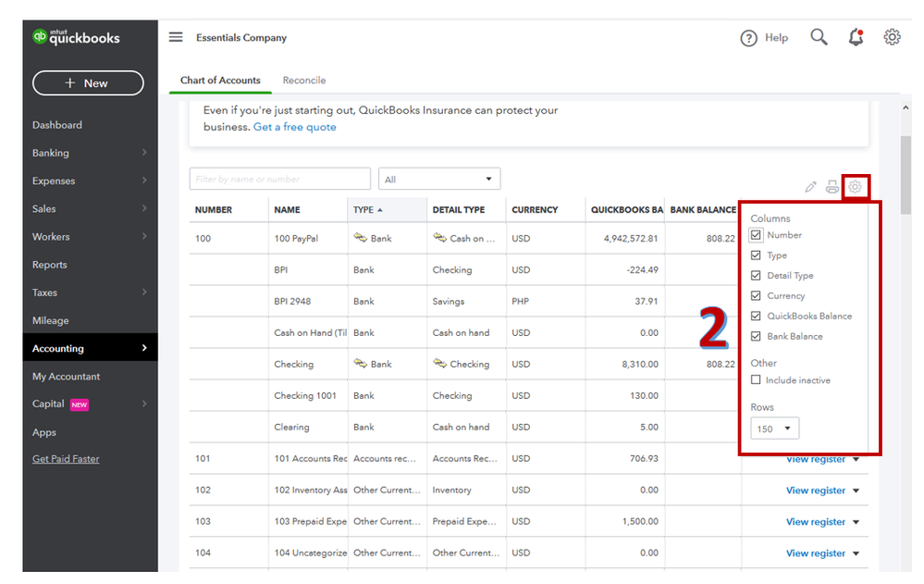Click the NEW badge beside Capital
The width and height of the screenshot is (924, 584).
point(79,404)
